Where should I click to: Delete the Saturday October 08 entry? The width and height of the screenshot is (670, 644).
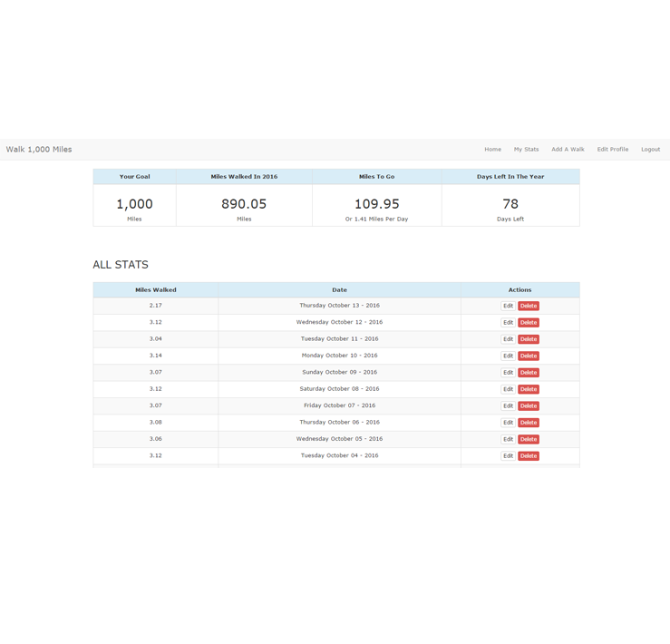click(529, 389)
